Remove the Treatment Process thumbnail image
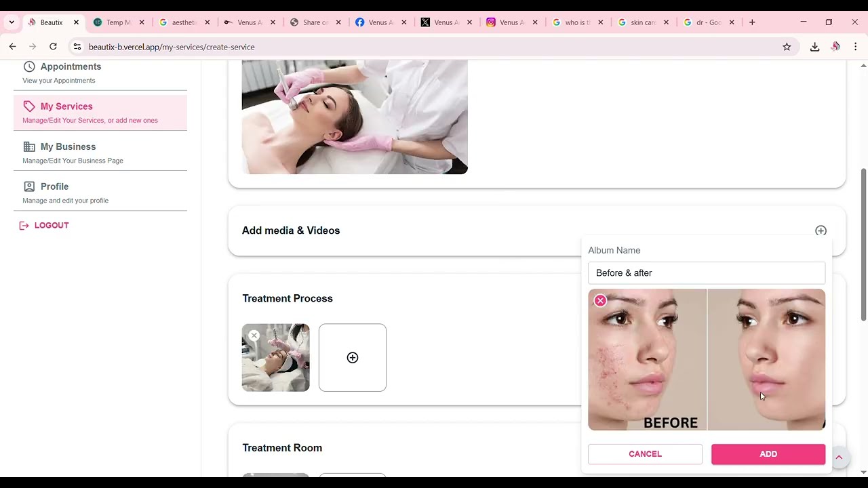This screenshot has height=488, width=868. coord(254,335)
